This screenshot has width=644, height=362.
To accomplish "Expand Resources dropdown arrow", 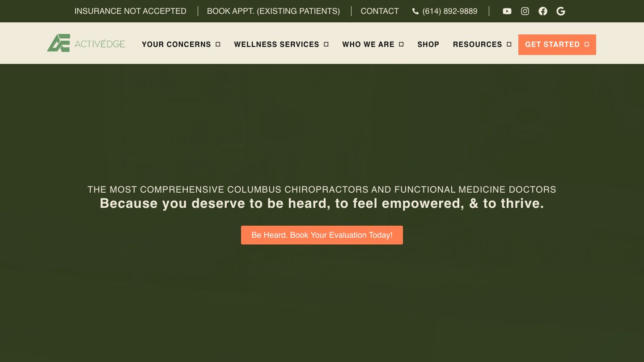I will pyautogui.click(x=509, y=44).
